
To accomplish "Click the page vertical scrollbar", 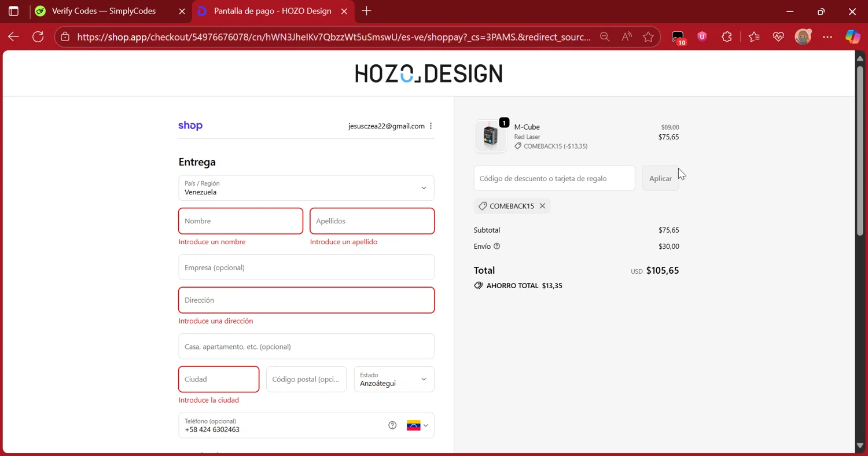I will pos(860,150).
